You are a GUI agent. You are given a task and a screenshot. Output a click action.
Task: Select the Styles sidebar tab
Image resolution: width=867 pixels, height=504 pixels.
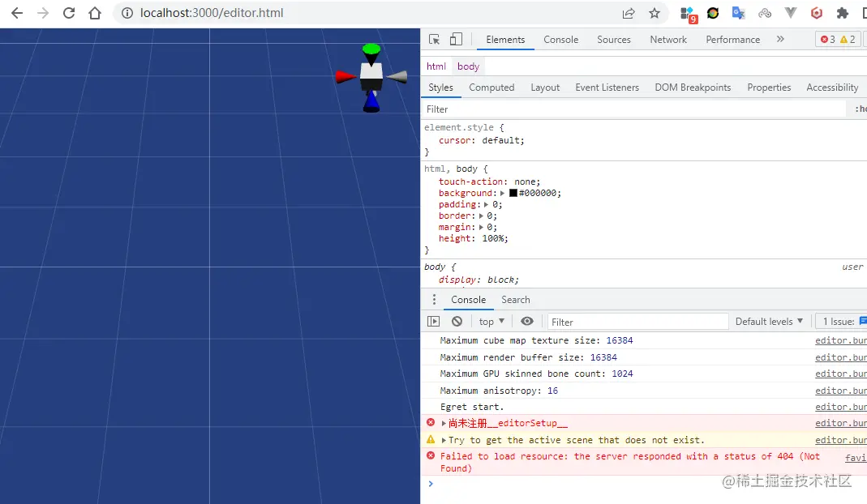440,88
